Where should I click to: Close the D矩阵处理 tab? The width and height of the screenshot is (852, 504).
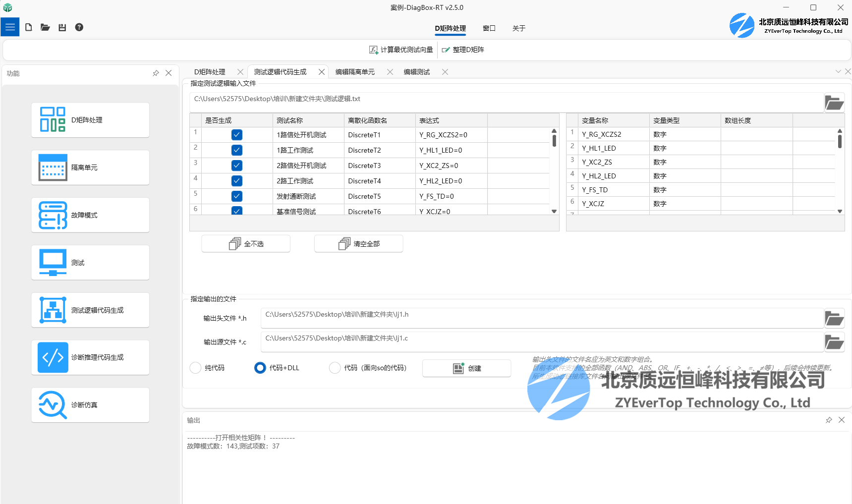240,72
